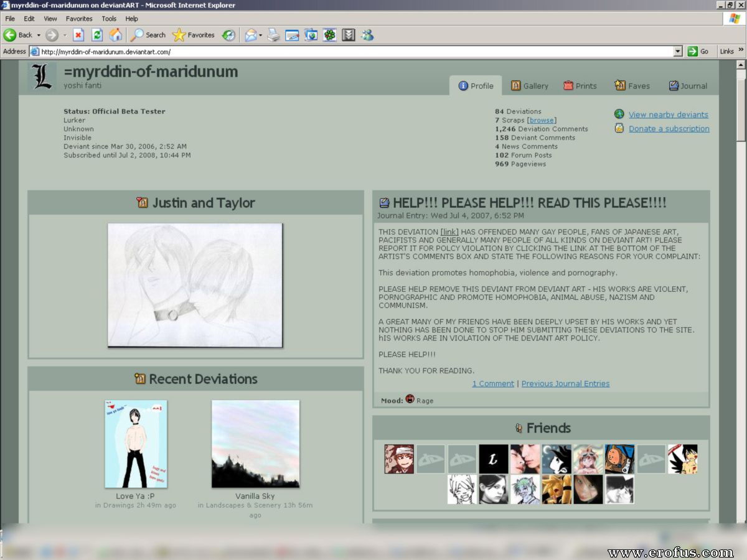Switch to the Profile tab
The image size is (747, 560).
point(476,86)
